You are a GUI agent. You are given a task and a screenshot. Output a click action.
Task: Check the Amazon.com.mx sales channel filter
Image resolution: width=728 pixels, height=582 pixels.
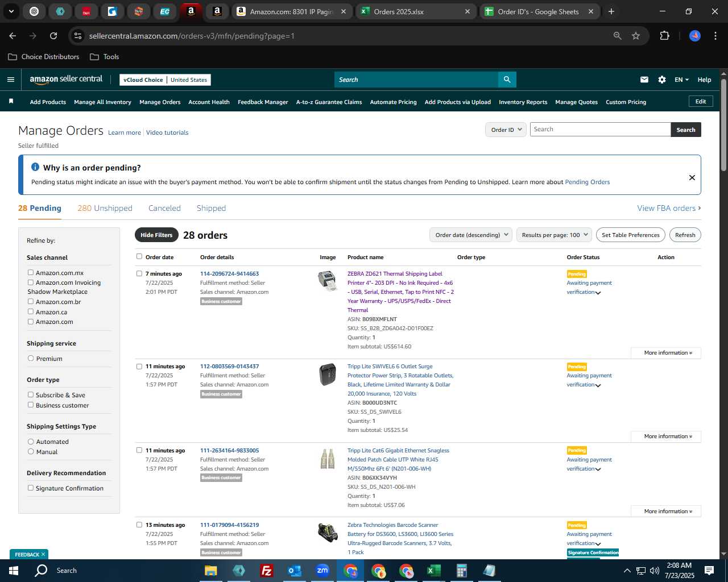coord(31,273)
